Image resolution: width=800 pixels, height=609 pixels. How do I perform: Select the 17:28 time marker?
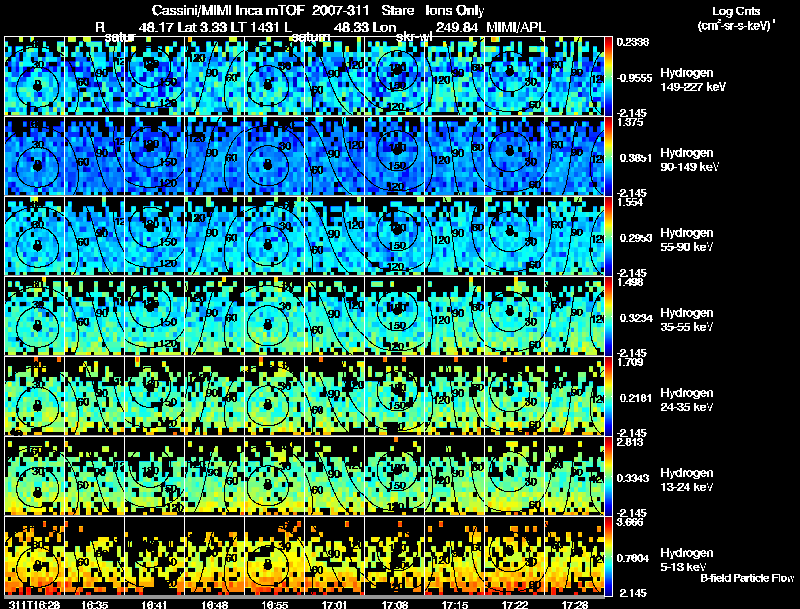point(574,604)
